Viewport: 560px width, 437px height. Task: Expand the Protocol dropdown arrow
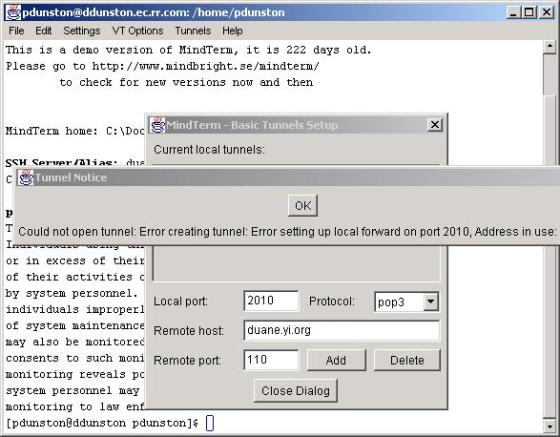click(x=431, y=302)
